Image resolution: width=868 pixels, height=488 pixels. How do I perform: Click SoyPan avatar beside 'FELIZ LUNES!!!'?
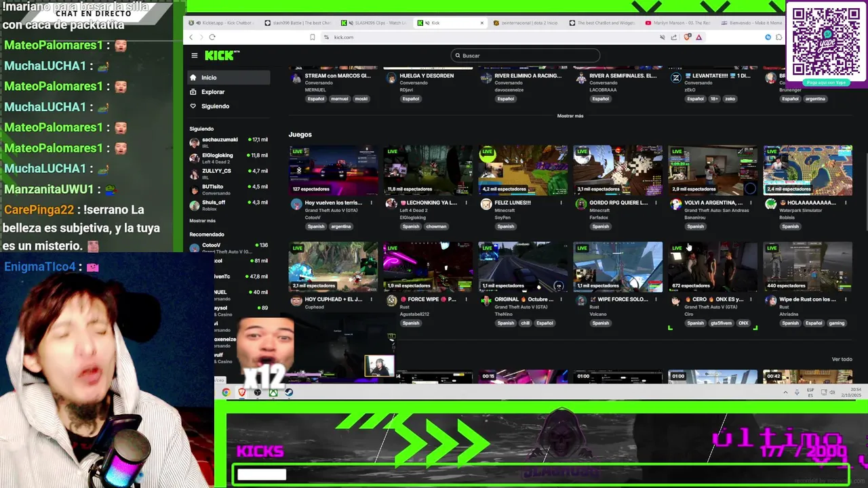486,204
